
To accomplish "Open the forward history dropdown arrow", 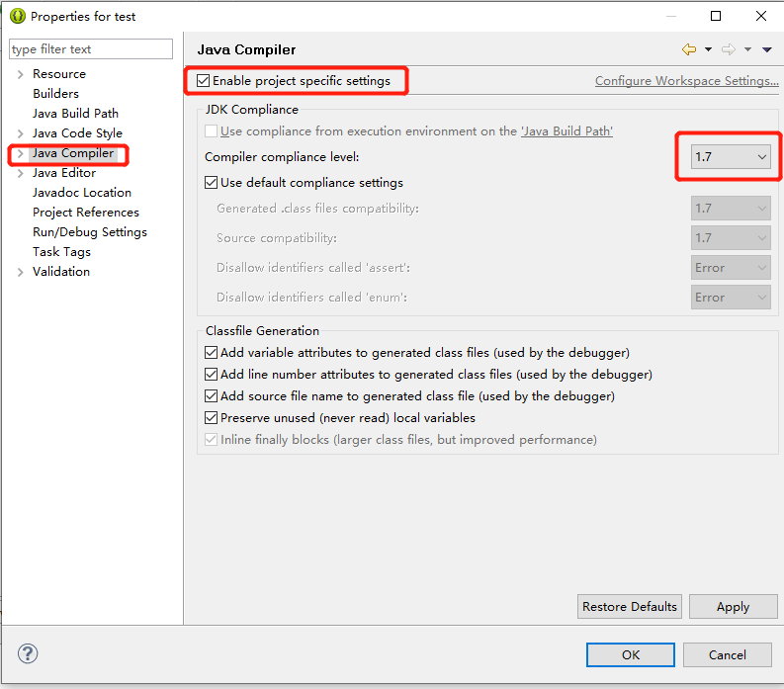I will coord(747,49).
